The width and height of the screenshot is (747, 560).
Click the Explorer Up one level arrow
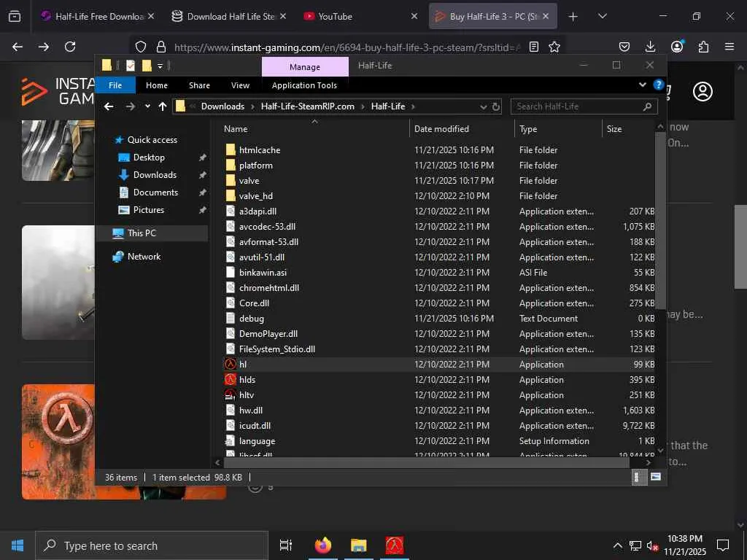coord(163,106)
